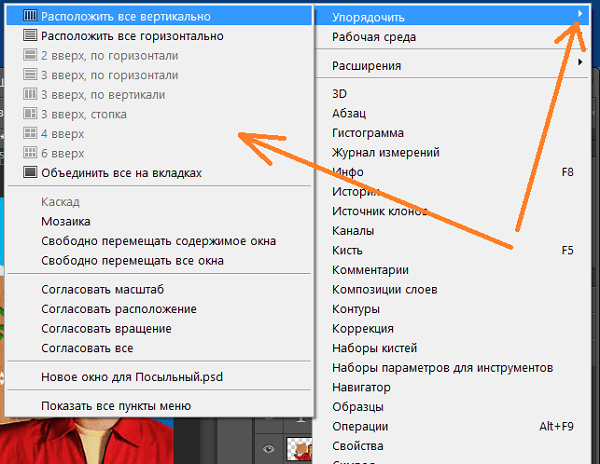Viewport: 600px width, 464px height.
Task: Open the Упорядочить menu item
Action: pos(452,17)
